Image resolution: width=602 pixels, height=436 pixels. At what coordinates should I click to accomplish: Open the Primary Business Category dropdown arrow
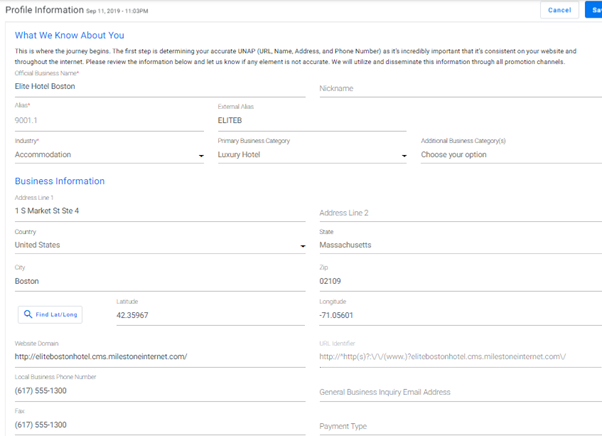point(404,155)
